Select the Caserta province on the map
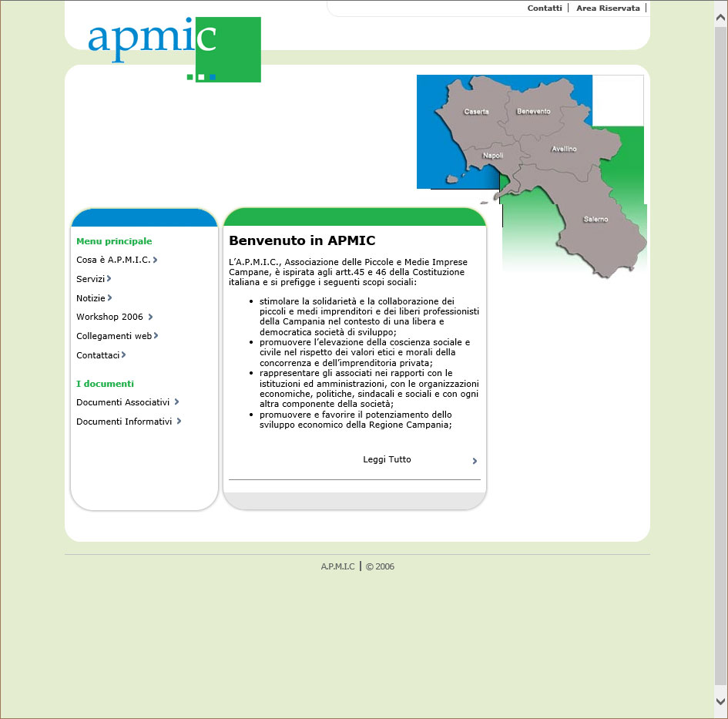Screen dimensions: 728x719 (x=476, y=112)
